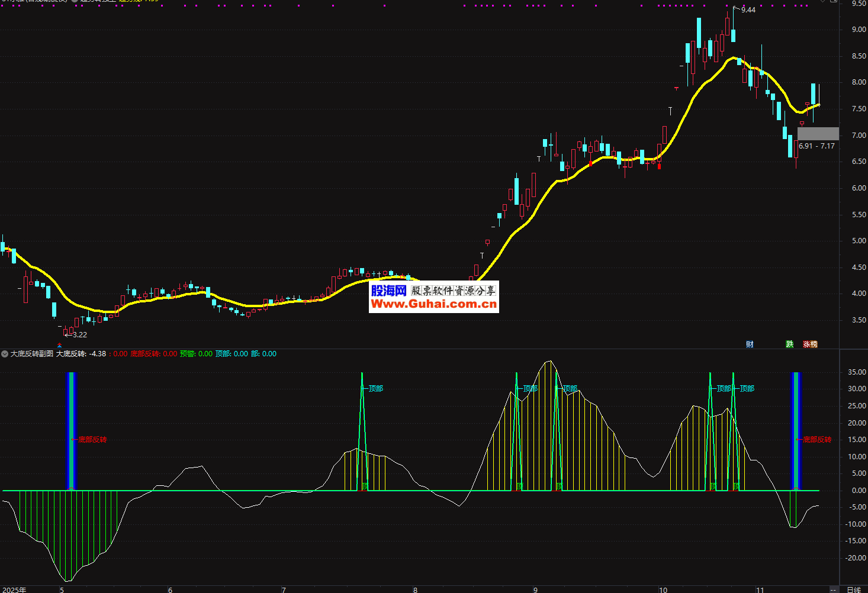Click the -- button beside 日线
Viewport: 868px width, 593px height.
833,589
